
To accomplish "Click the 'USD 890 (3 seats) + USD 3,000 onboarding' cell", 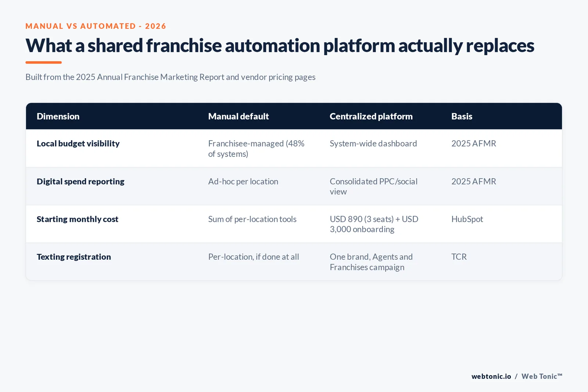I will (x=374, y=224).
